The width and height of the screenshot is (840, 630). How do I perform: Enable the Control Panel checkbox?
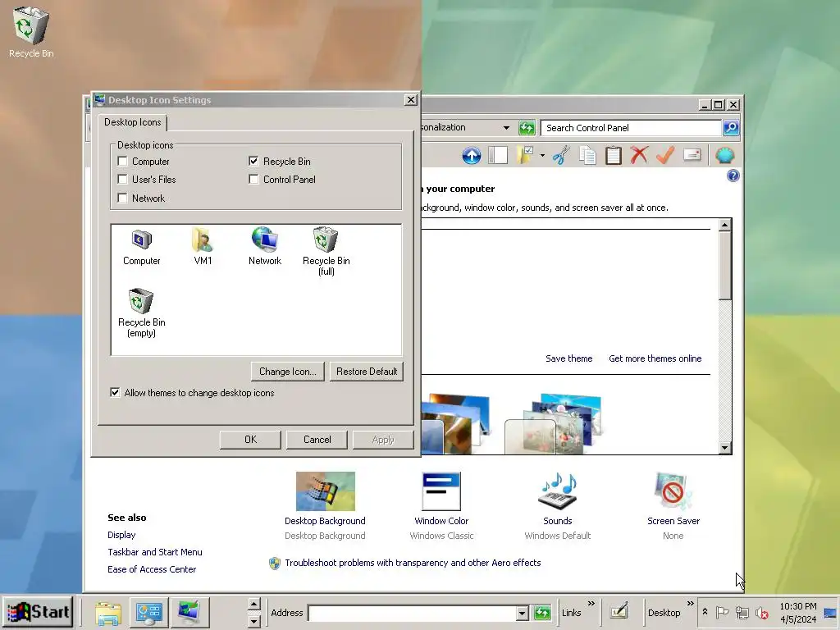tap(254, 180)
